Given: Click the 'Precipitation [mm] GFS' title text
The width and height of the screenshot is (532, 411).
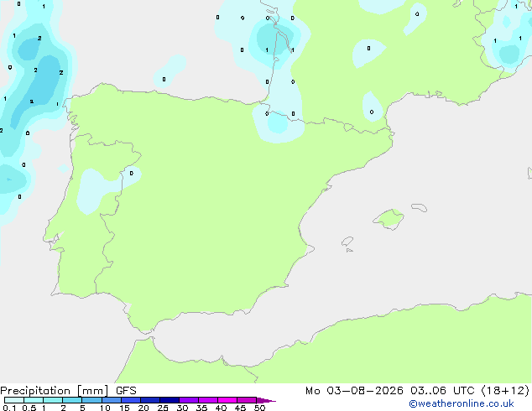Looking at the screenshot, I should click(x=68, y=391).
